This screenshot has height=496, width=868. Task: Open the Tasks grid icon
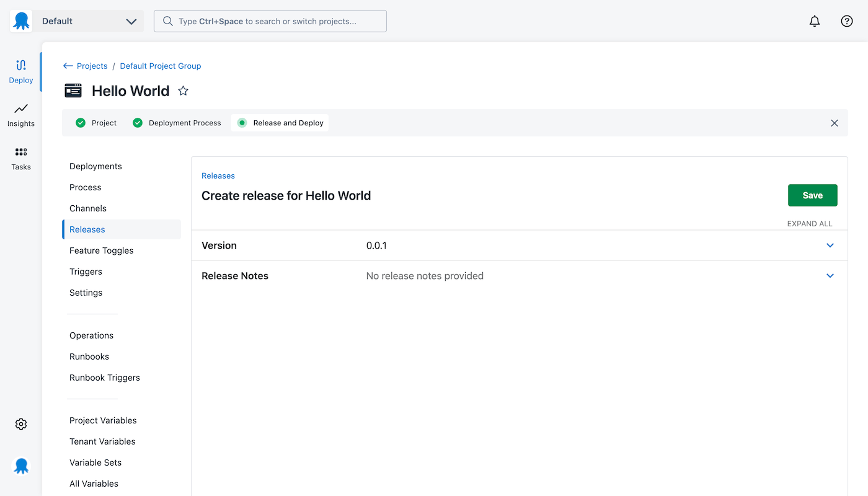click(x=21, y=152)
